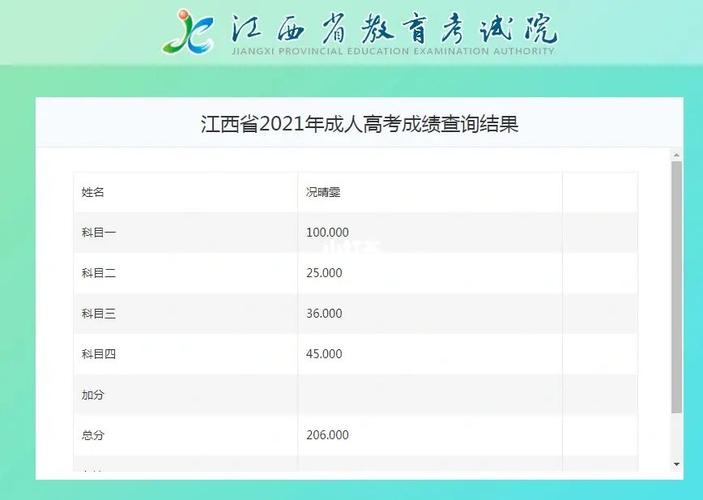The height and width of the screenshot is (500, 703).
Task: Click the score 100.000
Action: (x=327, y=232)
